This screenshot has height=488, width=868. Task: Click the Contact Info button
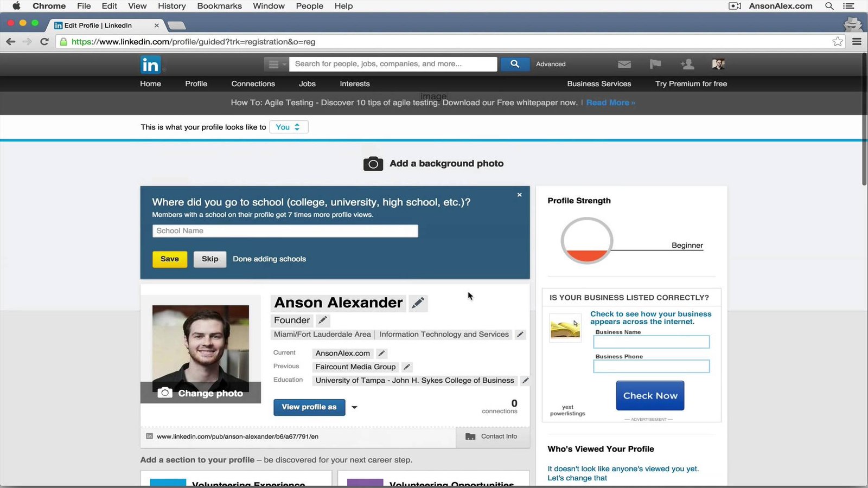tap(493, 436)
